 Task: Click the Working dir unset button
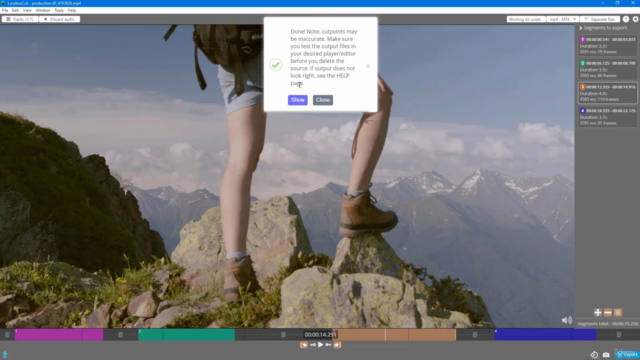(525, 19)
